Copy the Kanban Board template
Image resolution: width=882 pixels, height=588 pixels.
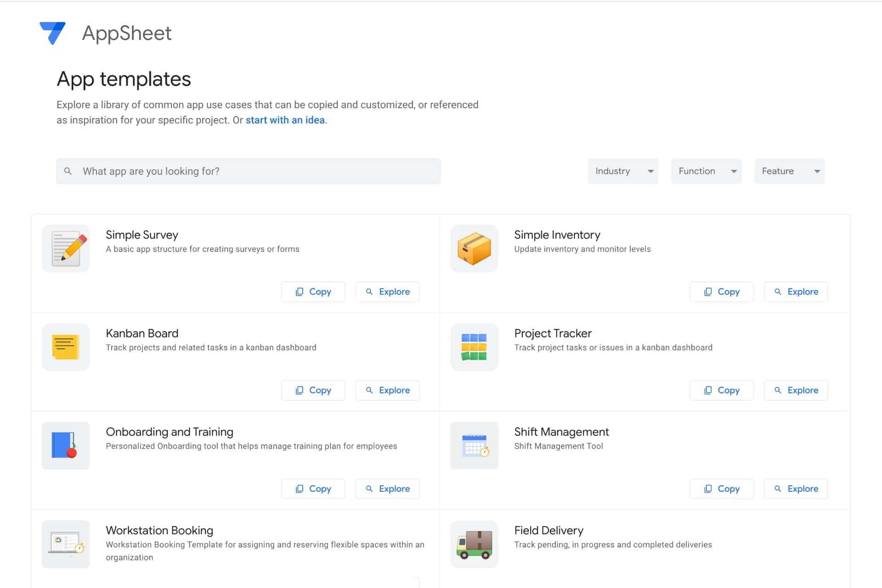313,391
